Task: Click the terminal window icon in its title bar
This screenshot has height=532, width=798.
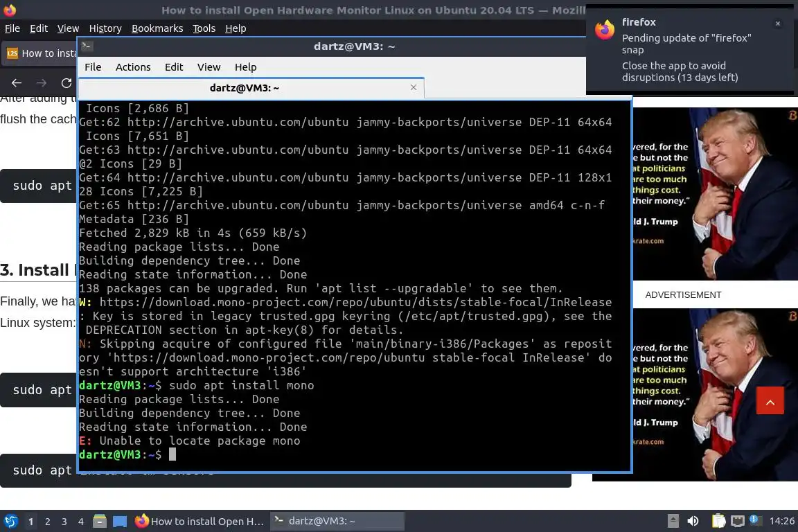Action: point(87,46)
